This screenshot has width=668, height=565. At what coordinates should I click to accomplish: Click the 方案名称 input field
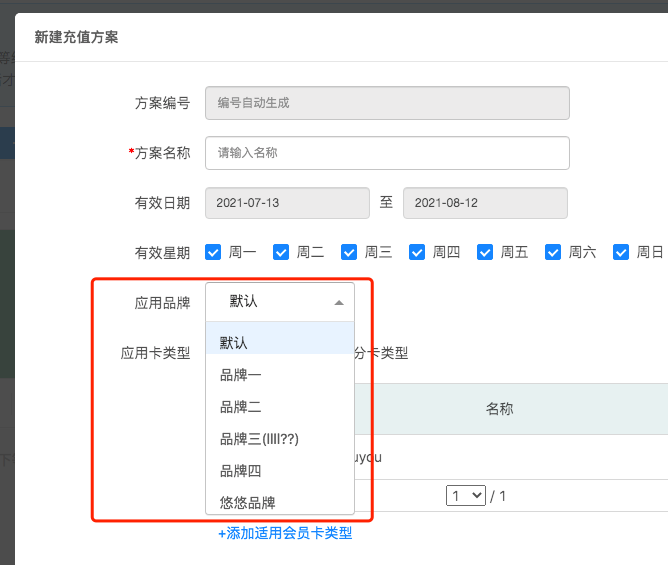pos(387,153)
